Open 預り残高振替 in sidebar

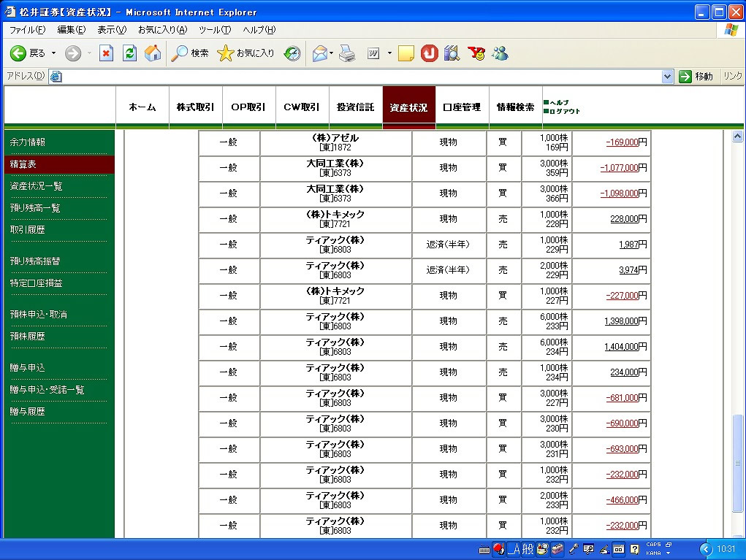[x=35, y=261]
